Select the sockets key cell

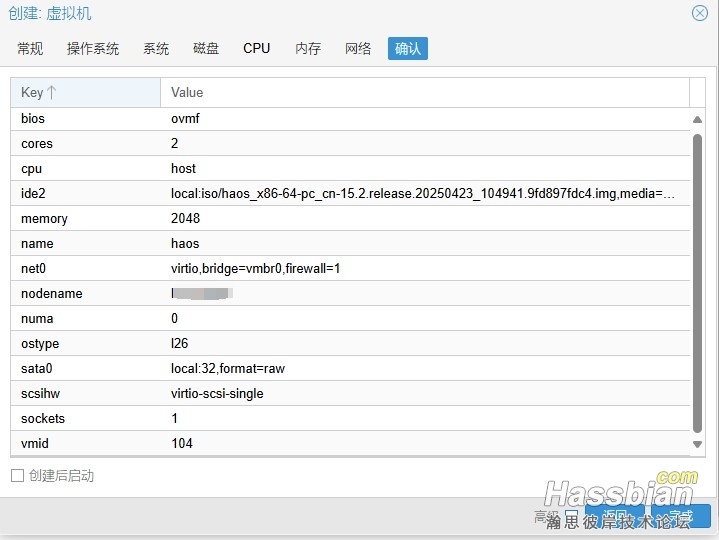[x=85, y=419]
